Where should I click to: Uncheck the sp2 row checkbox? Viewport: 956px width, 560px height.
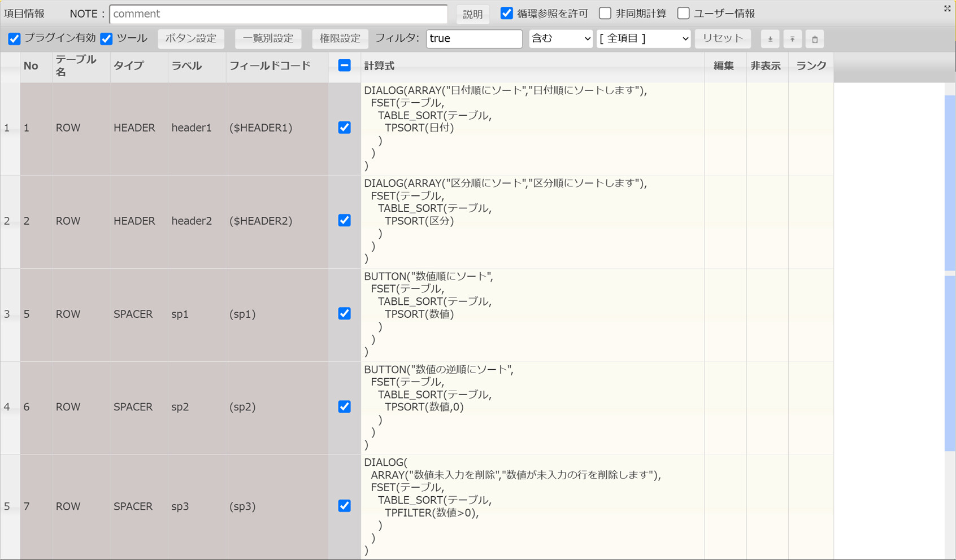click(x=344, y=406)
